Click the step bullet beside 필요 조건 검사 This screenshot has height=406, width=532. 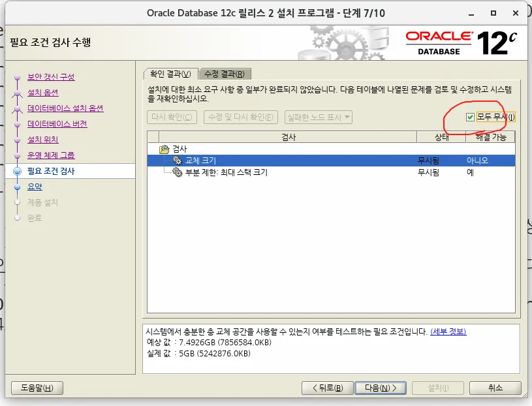click(x=18, y=171)
